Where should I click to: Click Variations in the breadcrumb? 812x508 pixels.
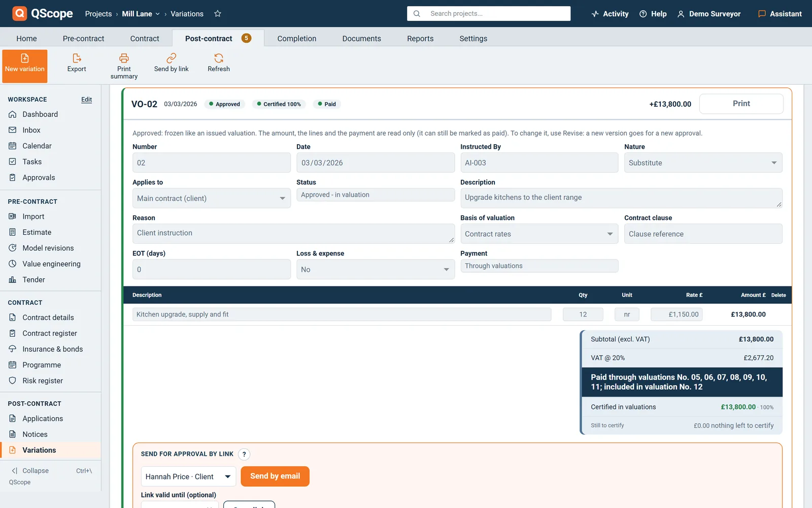click(187, 14)
